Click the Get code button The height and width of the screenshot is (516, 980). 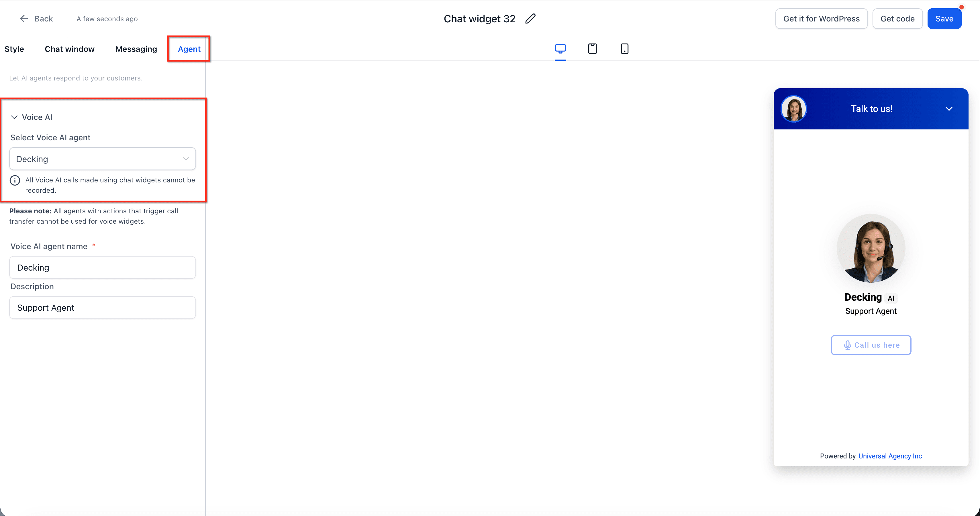(897, 19)
